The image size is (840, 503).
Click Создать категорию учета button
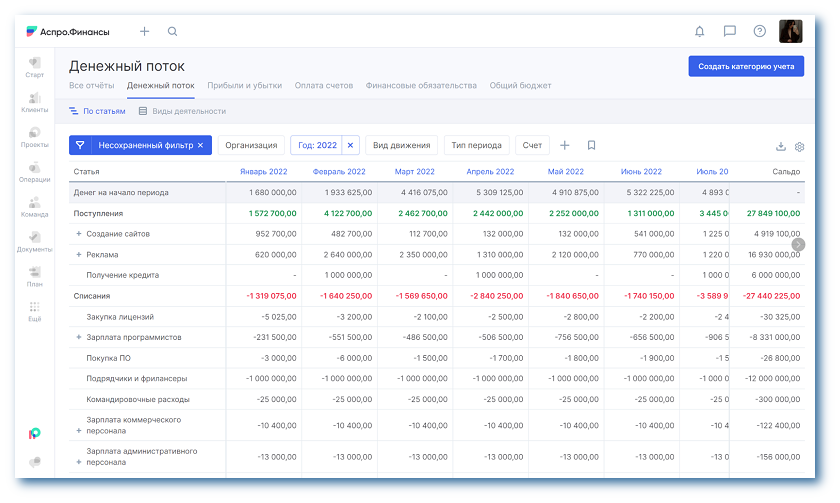(746, 66)
